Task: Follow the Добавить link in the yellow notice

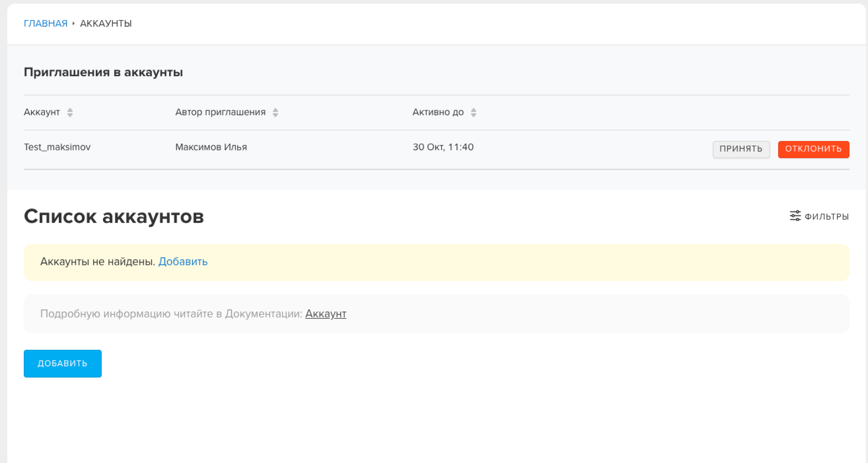Action: pos(183,261)
